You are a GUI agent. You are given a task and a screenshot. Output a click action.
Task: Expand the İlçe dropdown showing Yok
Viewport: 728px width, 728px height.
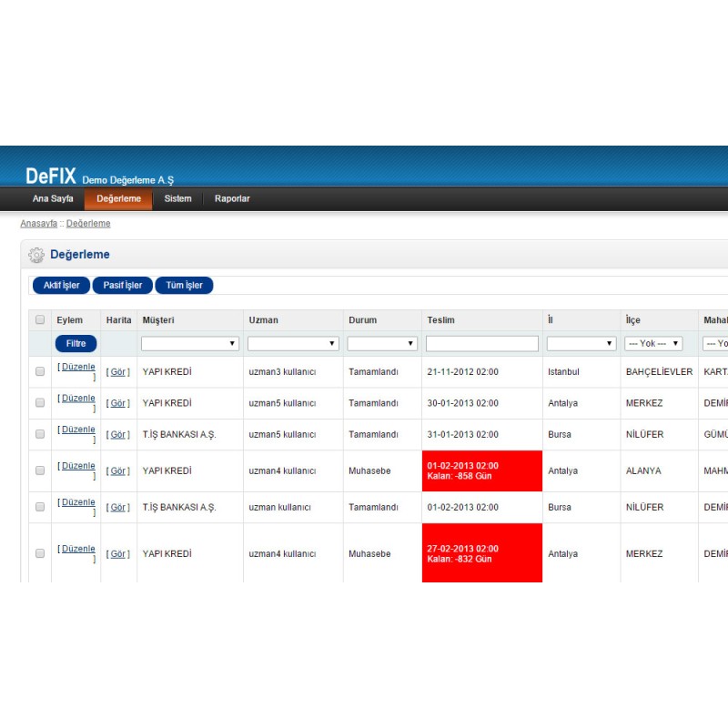653,344
